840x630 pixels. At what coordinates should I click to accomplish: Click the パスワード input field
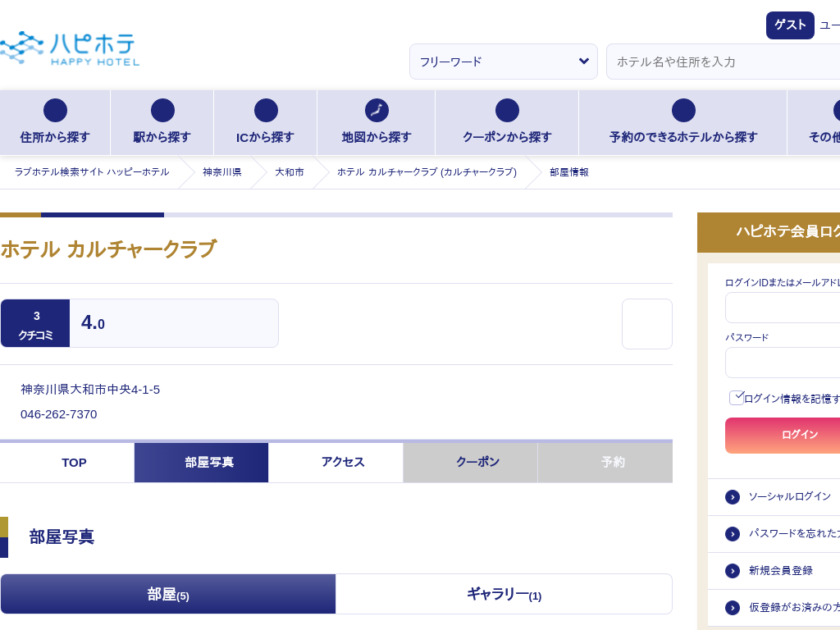pyautogui.click(x=783, y=363)
